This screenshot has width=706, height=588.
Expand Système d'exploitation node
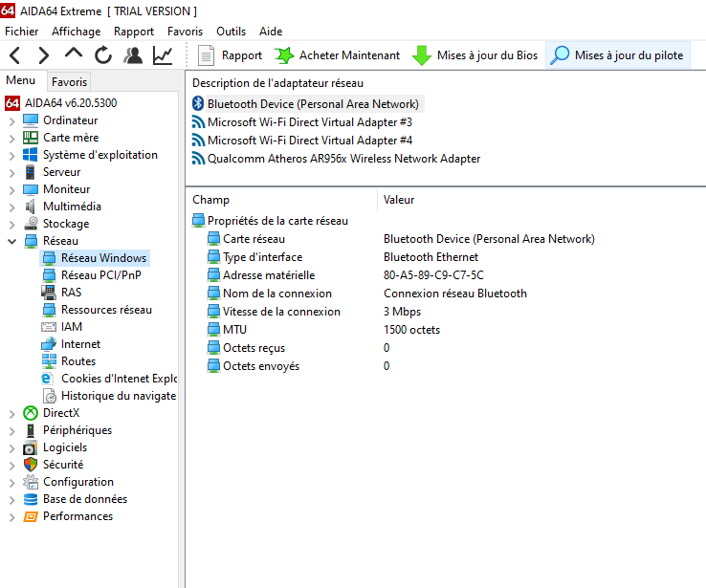(12, 156)
